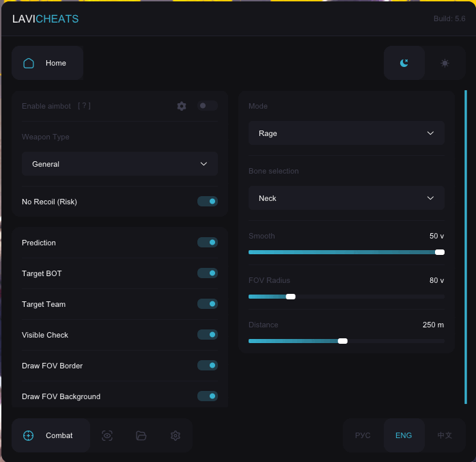
Task: Toggle the Draw FOV Background switch
Action: (x=208, y=396)
